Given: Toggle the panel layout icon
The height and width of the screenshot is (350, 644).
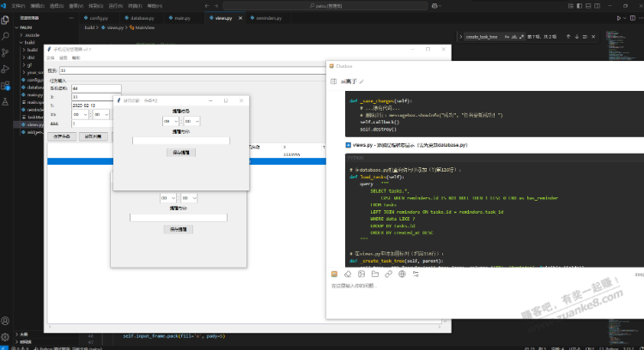Looking at the screenshot, I should click(588, 6).
